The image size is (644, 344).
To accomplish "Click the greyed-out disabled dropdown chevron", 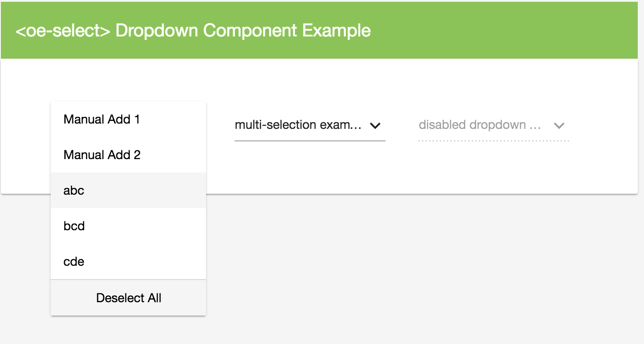I will click(559, 126).
